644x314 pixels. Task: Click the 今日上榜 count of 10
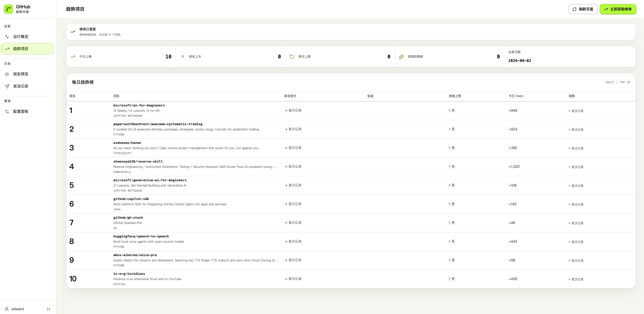[168, 57]
